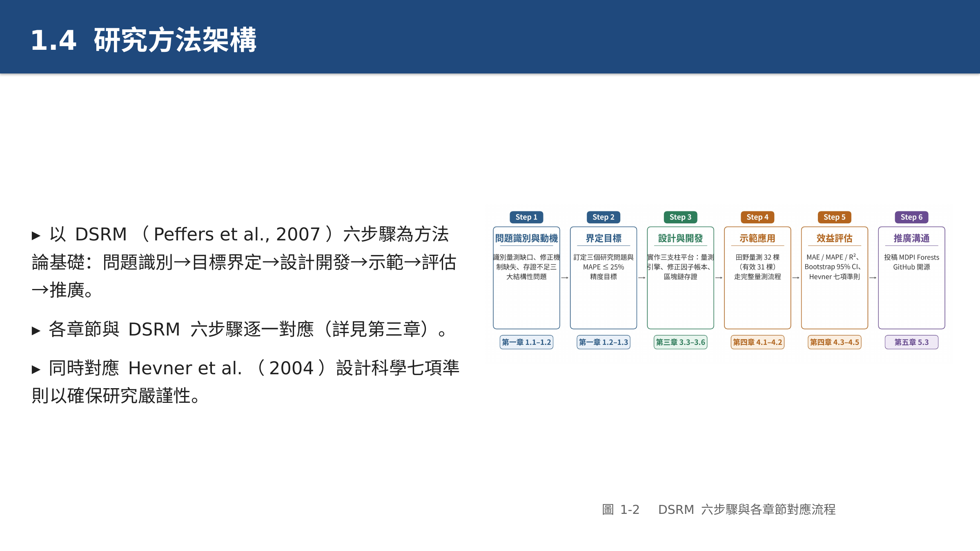Click the Step 1 badge
980x551 pixels.
(526, 217)
